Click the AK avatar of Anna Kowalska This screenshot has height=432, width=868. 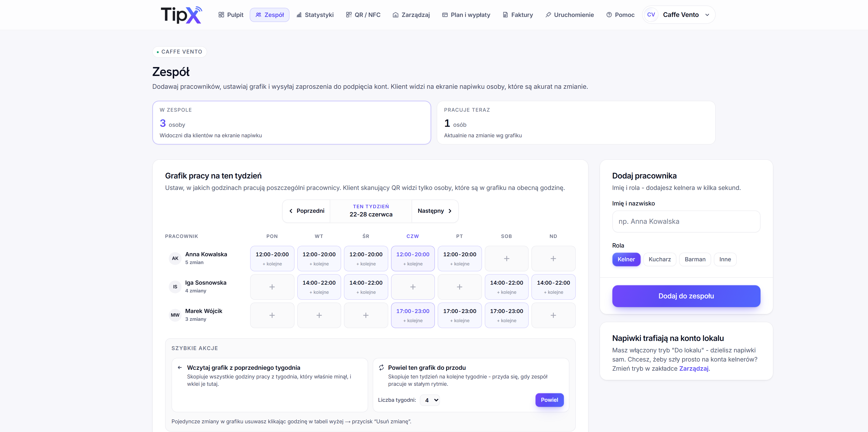[x=175, y=259]
